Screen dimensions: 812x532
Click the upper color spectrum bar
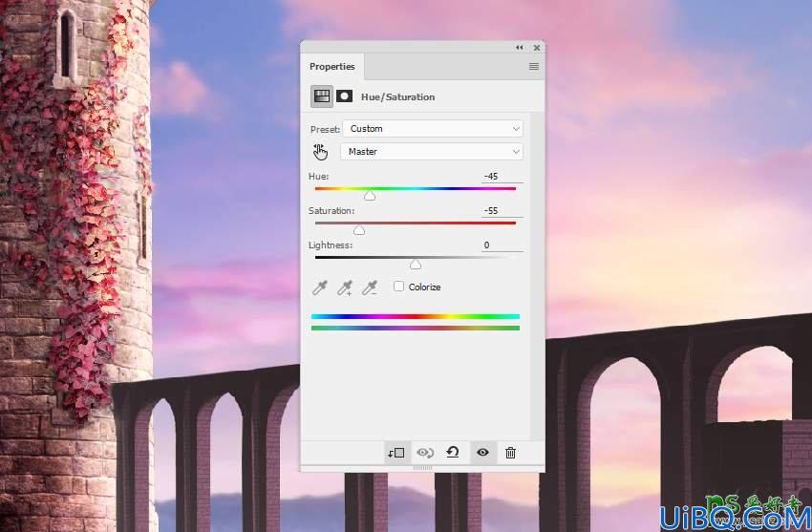point(416,316)
